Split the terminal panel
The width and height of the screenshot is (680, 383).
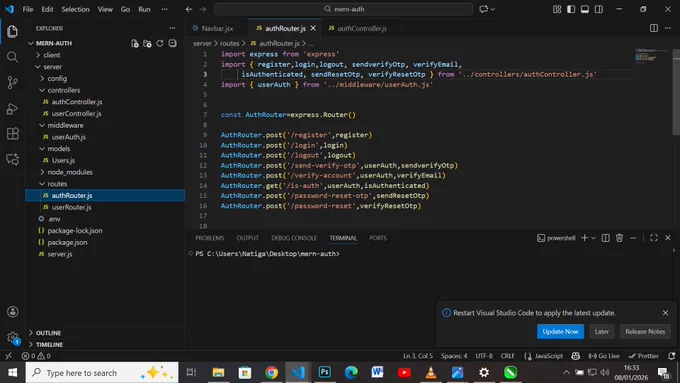pos(605,238)
